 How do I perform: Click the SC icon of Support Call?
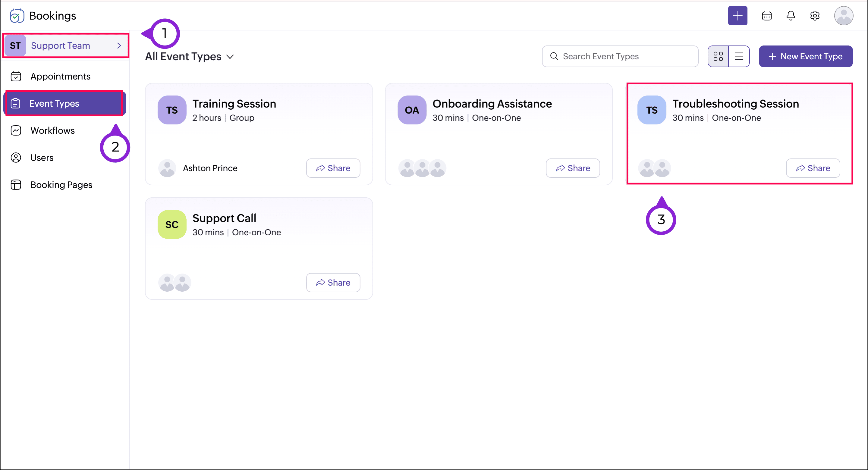[172, 224]
